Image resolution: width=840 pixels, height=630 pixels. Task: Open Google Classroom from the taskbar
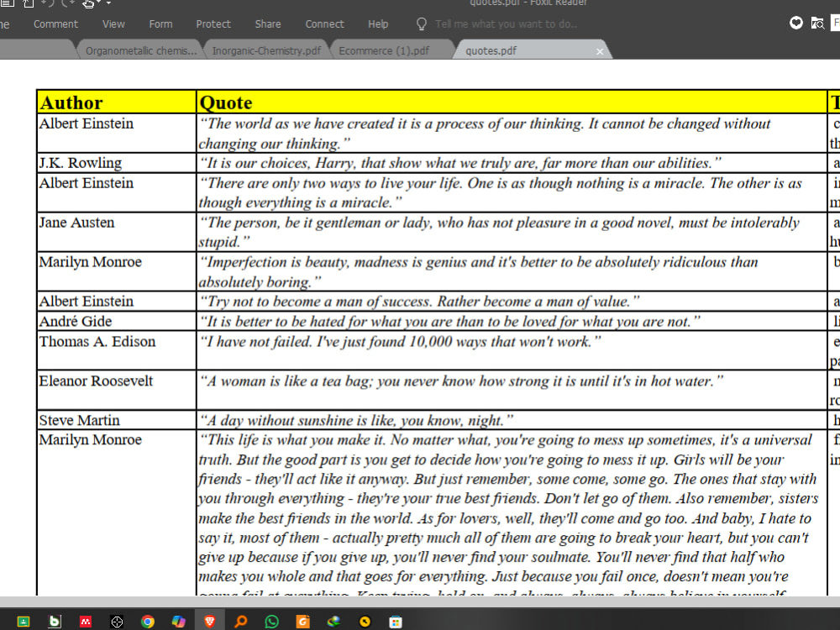pos(23,622)
